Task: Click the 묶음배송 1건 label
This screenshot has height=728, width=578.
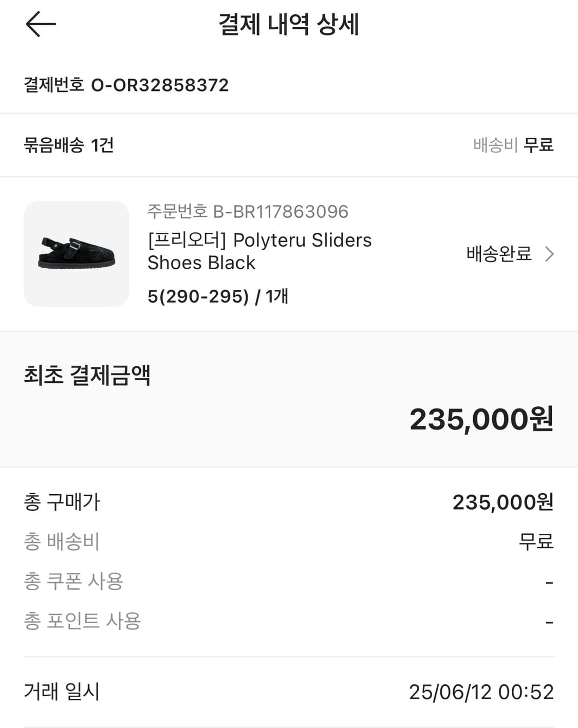Action: click(x=69, y=145)
